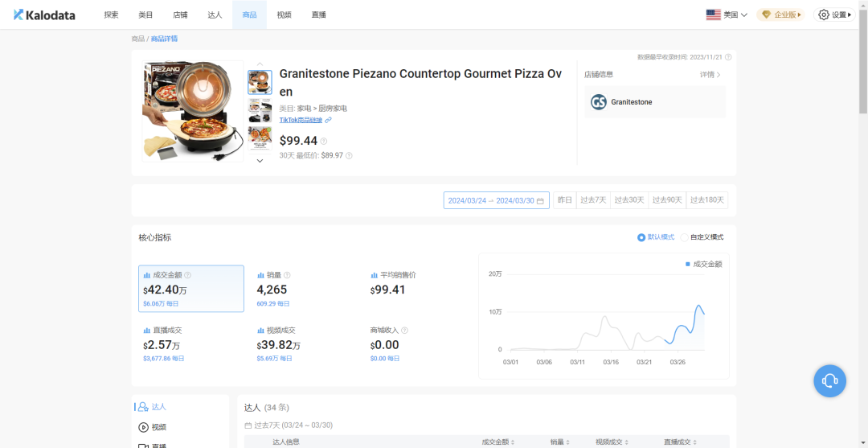Open the 视频 top navigation tab
Viewport: 868px width, 448px height.
[284, 15]
